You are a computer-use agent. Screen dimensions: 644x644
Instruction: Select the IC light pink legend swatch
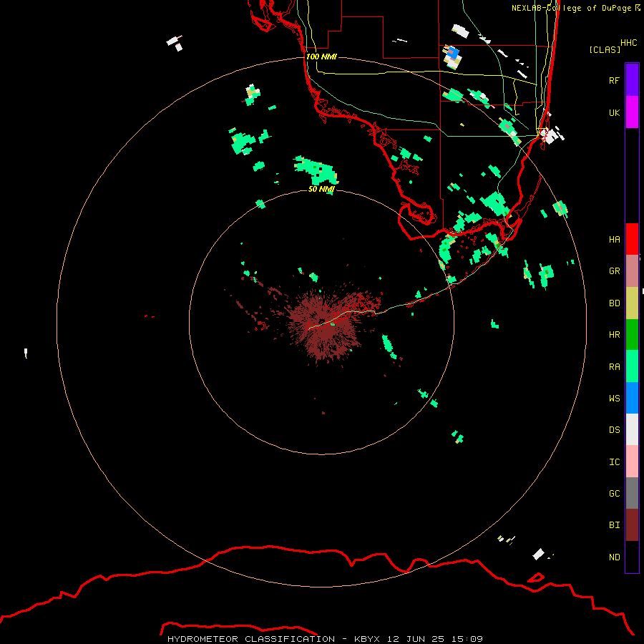pyautogui.click(x=632, y=462)
